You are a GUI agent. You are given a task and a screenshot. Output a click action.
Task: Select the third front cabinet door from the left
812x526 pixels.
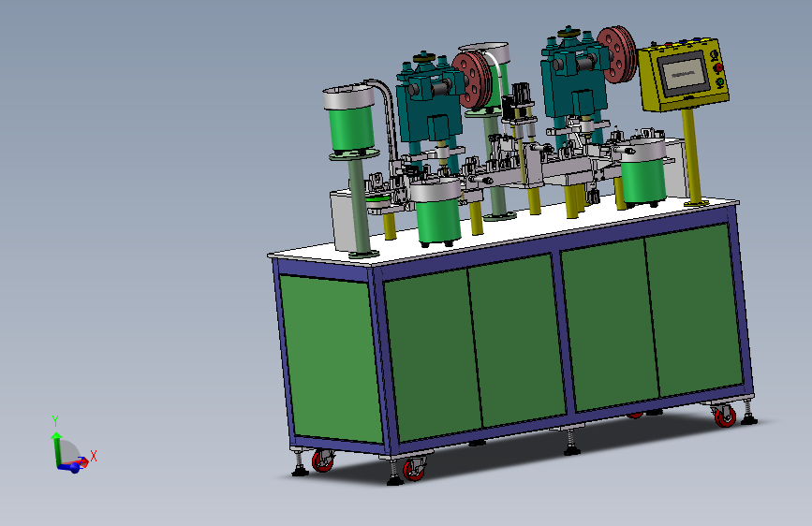(610, 323)
